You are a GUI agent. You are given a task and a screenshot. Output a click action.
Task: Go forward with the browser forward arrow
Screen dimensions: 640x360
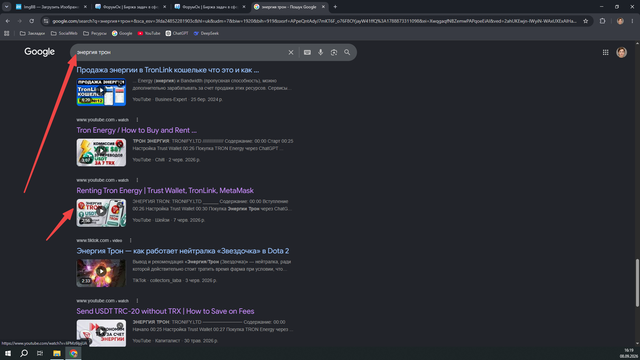click(x=19, y=21)
